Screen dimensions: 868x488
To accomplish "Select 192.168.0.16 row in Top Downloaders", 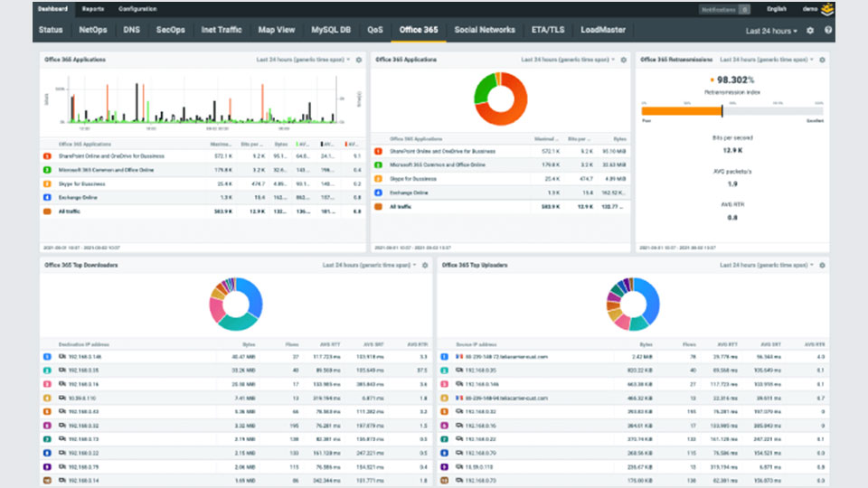I will pyautogui.click(x=236, y=384).
